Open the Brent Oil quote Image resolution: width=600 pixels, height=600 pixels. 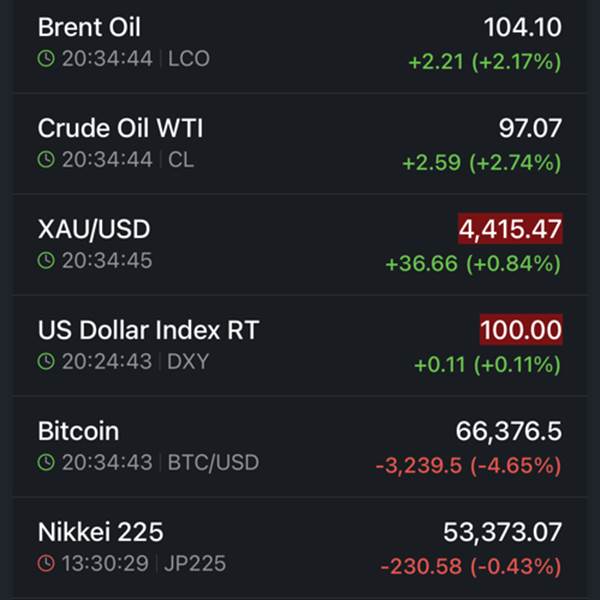coord(89,28)
